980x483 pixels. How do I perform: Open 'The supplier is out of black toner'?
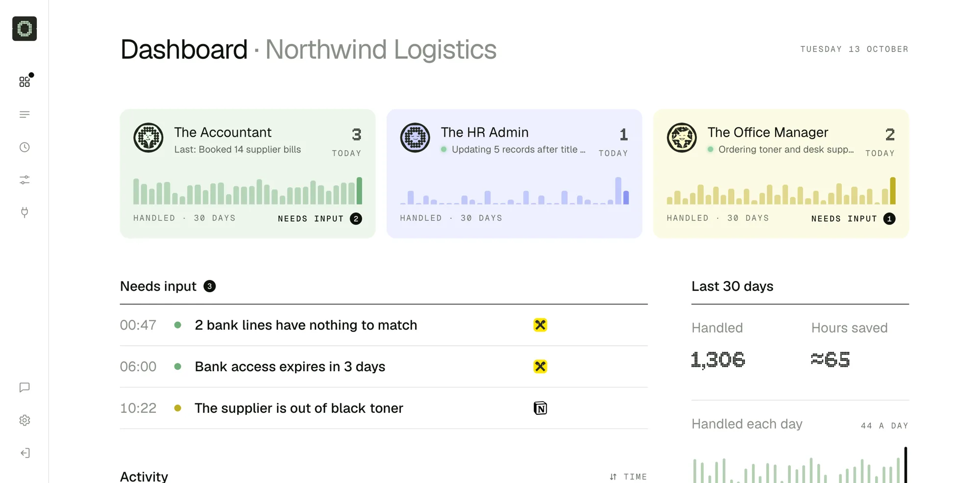pyautogui.click(x=299, y=408)
